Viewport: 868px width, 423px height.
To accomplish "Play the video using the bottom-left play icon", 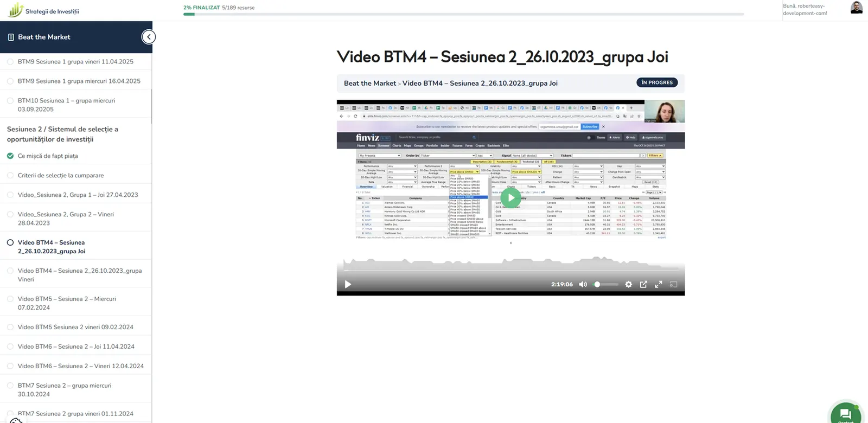I will [348, 284].
